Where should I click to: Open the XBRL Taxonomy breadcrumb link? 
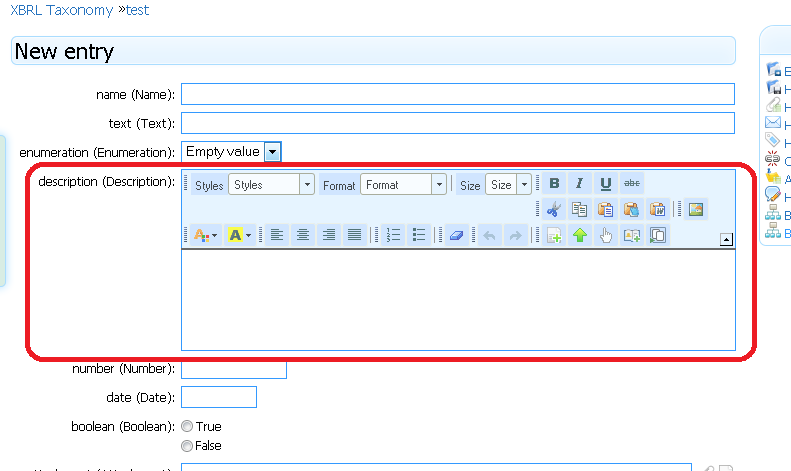62,10
